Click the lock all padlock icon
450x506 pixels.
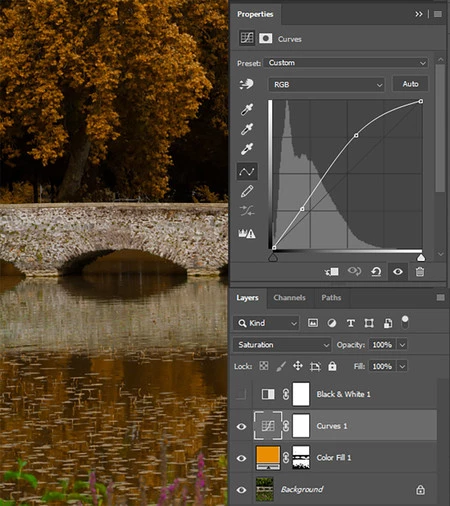pos(332,366)
